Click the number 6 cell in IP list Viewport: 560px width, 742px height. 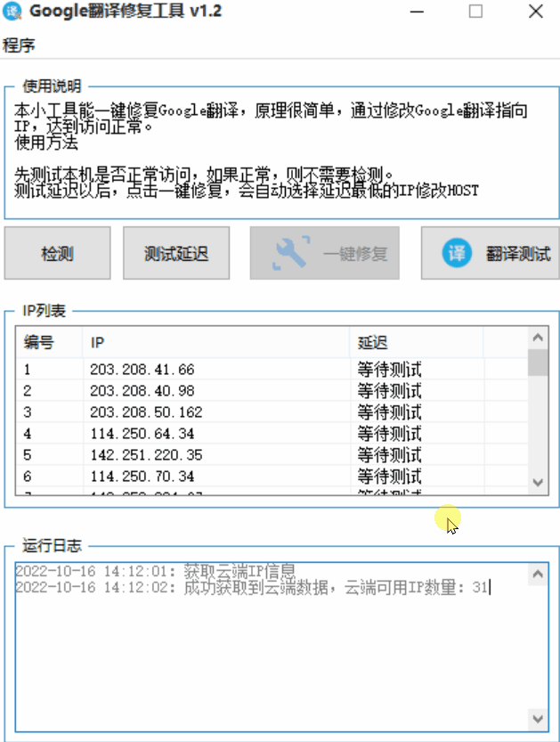coord(28,476)
